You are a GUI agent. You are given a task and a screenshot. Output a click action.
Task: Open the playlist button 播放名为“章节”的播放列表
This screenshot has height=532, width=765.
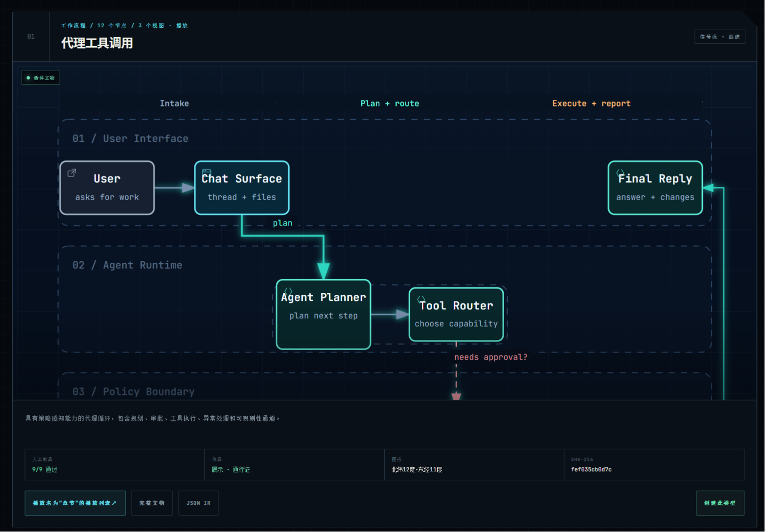75,503
